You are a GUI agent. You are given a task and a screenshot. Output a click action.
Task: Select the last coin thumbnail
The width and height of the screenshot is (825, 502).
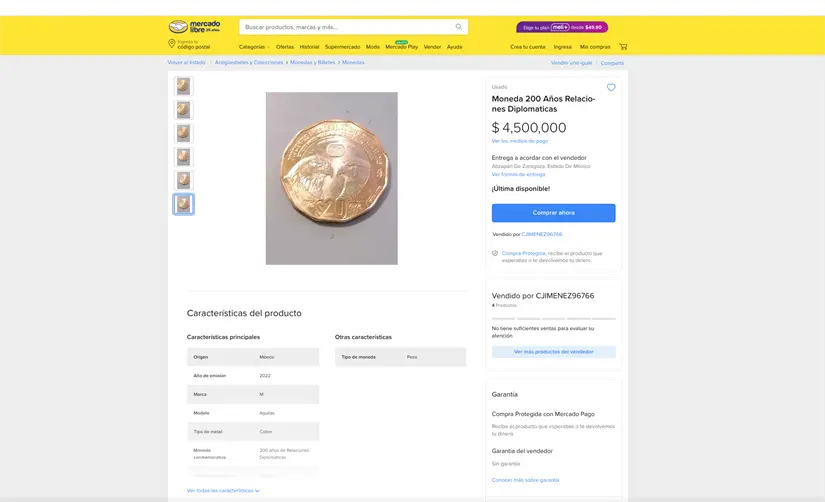tap(183, 204)
